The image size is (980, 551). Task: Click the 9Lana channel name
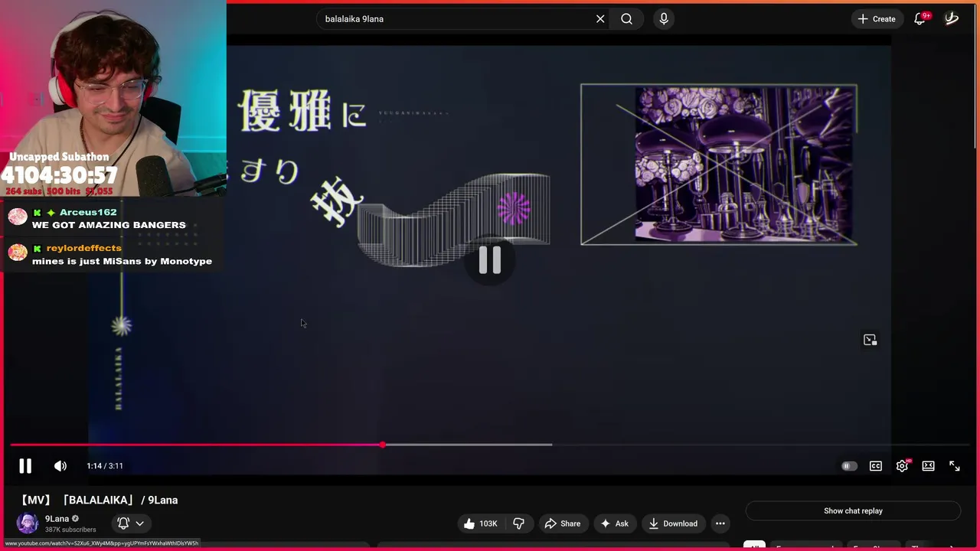[57, 519]
